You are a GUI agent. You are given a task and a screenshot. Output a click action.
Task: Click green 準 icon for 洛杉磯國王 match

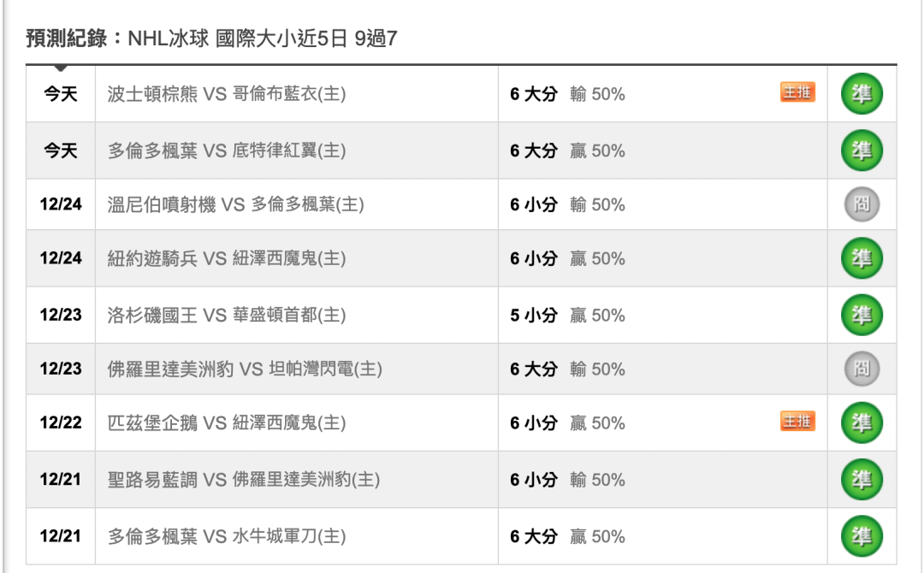coord(862,315)
